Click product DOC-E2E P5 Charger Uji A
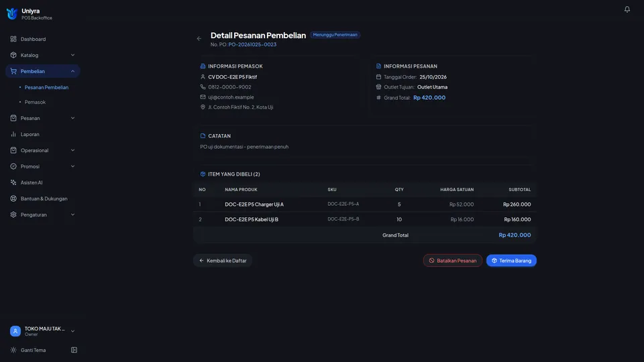The width and height of the screenshot is (644, 362). point(254,204)
